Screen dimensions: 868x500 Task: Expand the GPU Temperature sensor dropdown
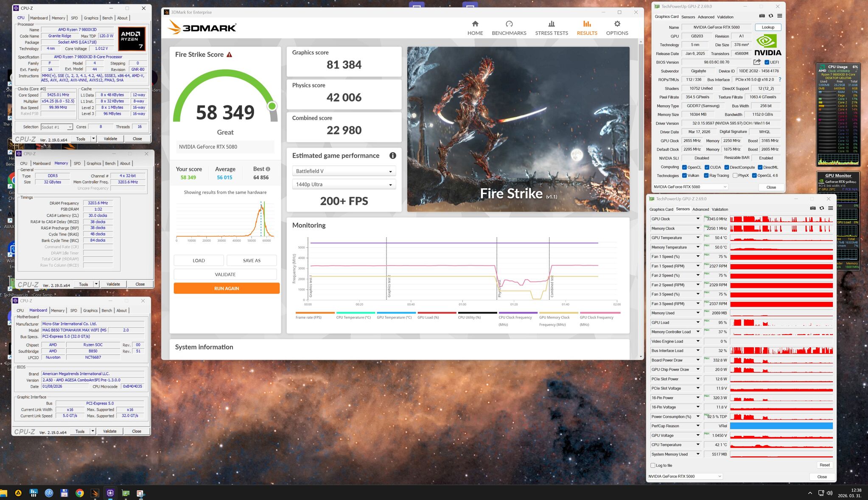pyautogui.click(x=697, y=238)
